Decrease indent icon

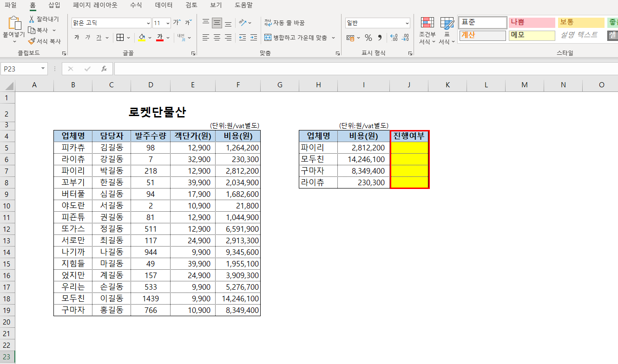(243, 38)
